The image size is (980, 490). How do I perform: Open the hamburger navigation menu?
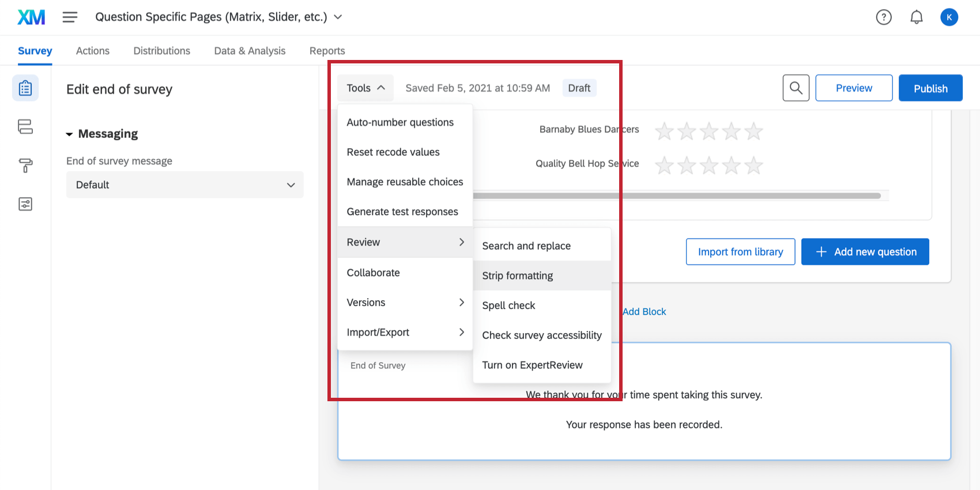tap(70, 17)
